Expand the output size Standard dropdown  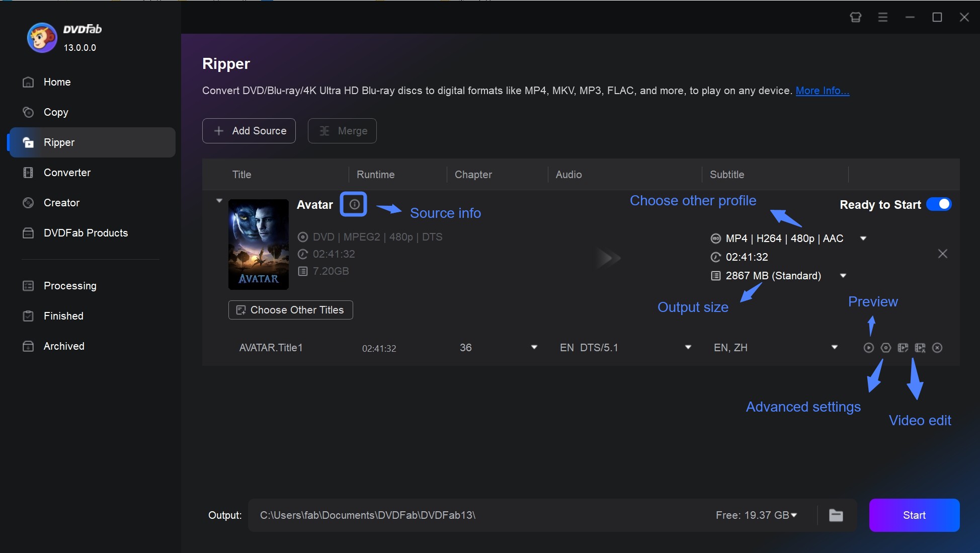pyautogui.click(x=843, y=275)
